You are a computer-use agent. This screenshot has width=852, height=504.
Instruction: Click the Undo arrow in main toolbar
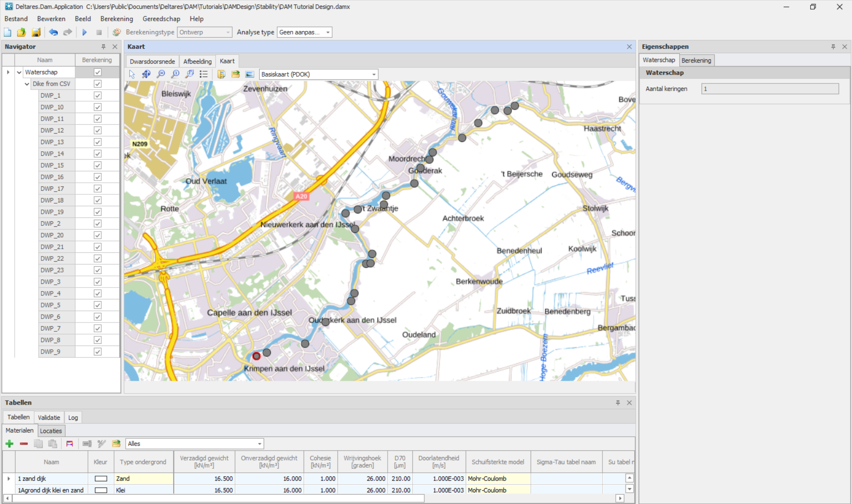click(x=53, y=32)
